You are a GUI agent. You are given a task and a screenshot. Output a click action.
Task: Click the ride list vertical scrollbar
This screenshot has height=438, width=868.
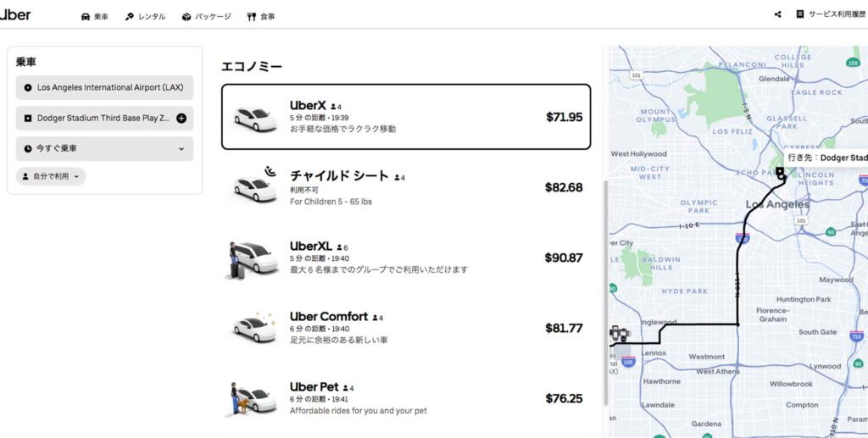click(605, 288)
